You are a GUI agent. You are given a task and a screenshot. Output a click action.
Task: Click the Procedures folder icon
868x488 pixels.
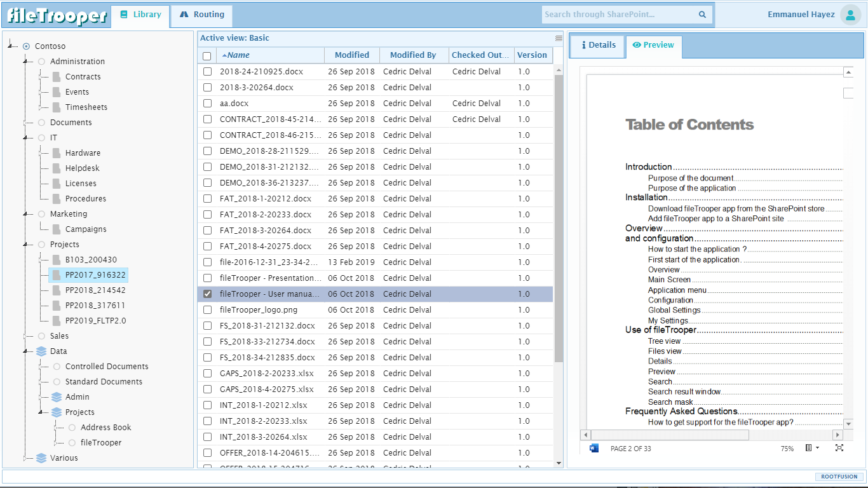[x=57, y=199]
